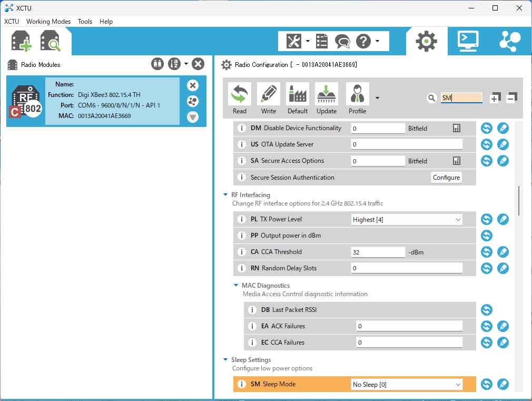Switch to Network working mode
The image size is (532, 401).
point(509,42)
